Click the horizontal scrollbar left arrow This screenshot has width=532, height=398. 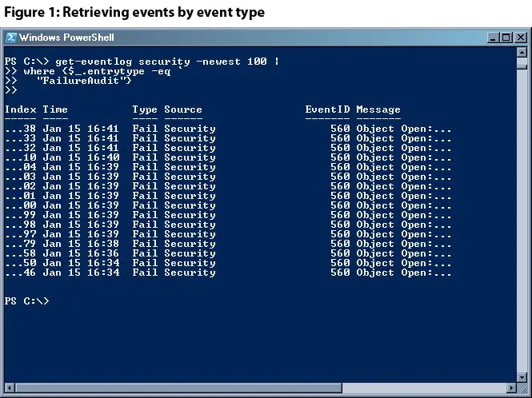click(x=10, y=388)
